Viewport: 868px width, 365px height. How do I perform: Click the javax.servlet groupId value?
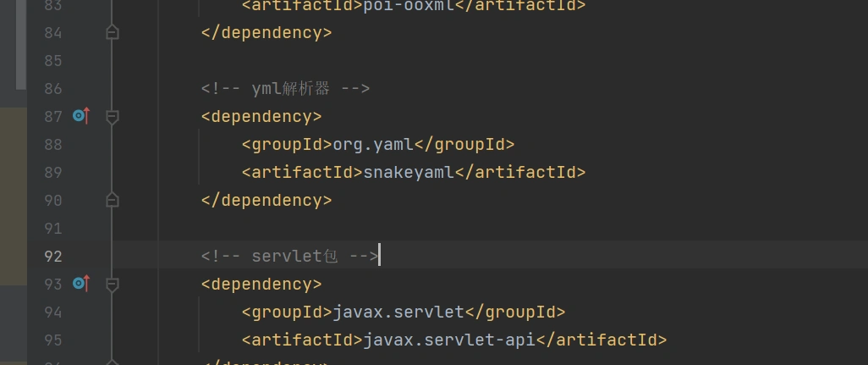pyautogui.click(x=398, y=312)
